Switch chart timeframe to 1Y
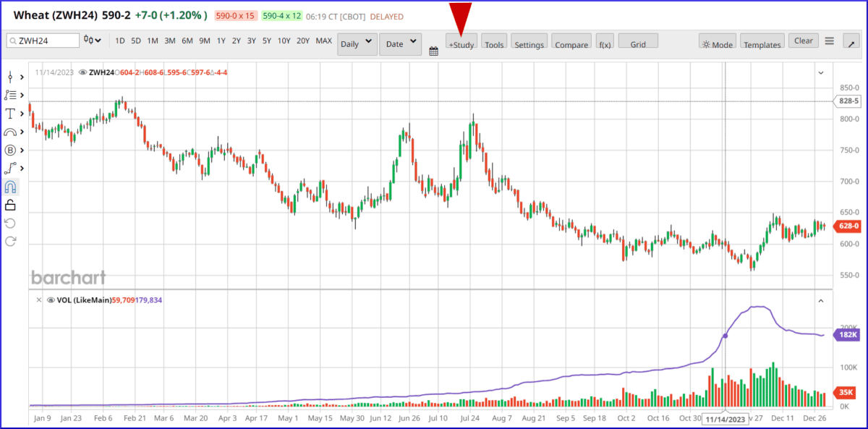Image resolution: width=868 pixels, height=429 pixels. click(221, 41)
